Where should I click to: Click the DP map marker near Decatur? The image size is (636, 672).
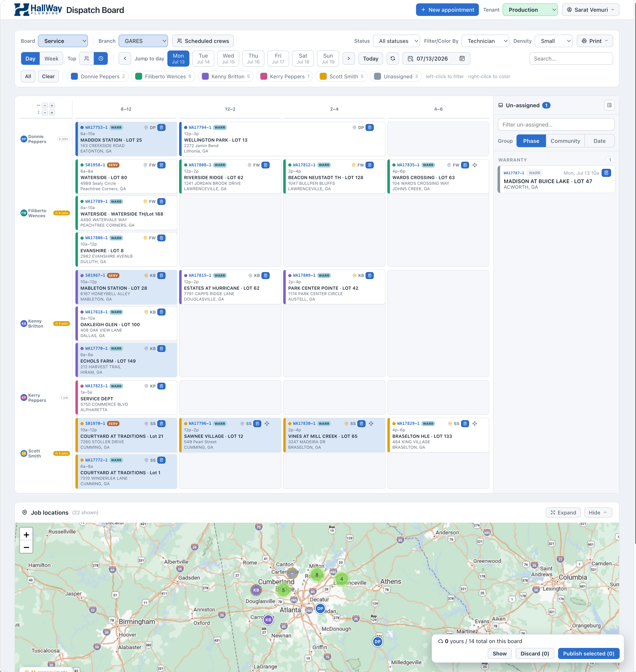point(320,608)
